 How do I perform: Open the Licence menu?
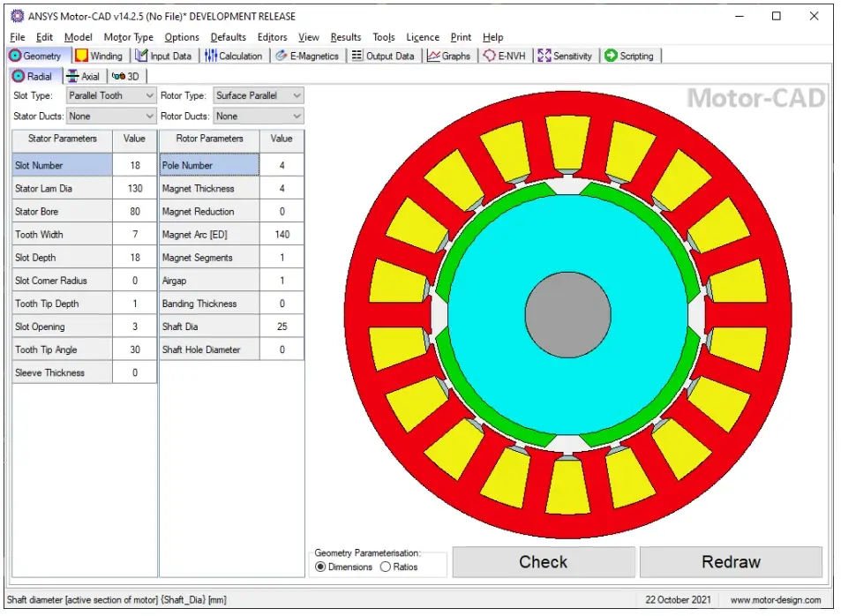click(x=423, y=37)
